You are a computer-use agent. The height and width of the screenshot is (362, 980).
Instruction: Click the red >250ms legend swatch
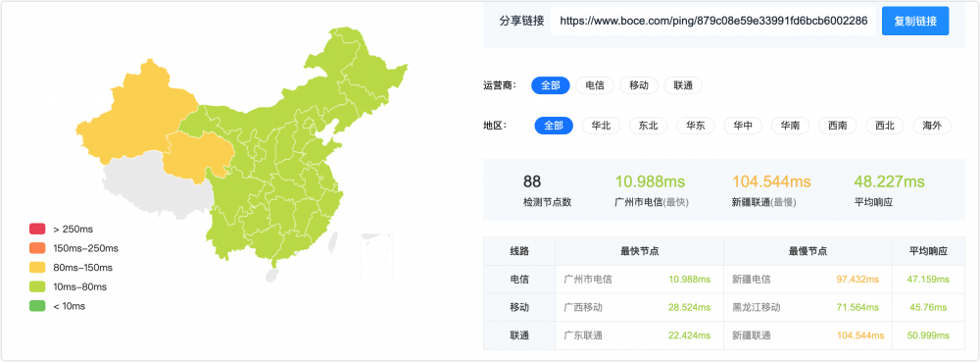(x=37, y=229)
